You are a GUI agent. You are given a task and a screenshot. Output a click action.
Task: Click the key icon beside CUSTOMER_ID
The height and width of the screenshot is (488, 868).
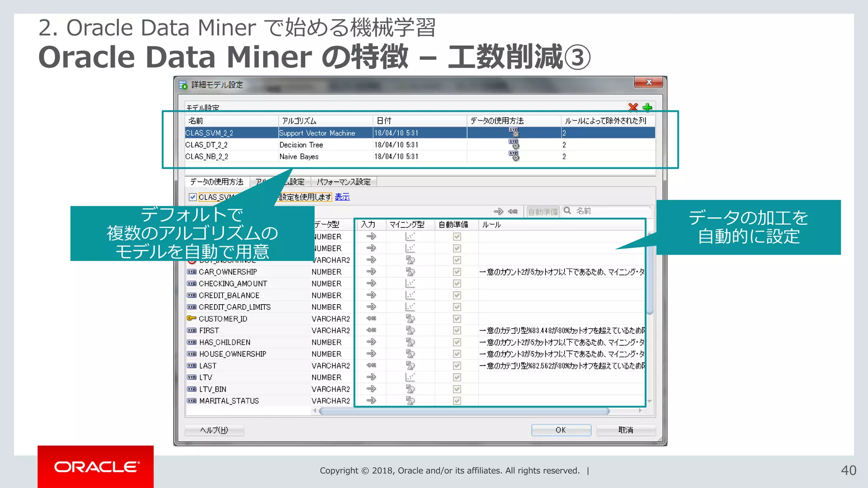pyautogui.click(x=192, y=318)
